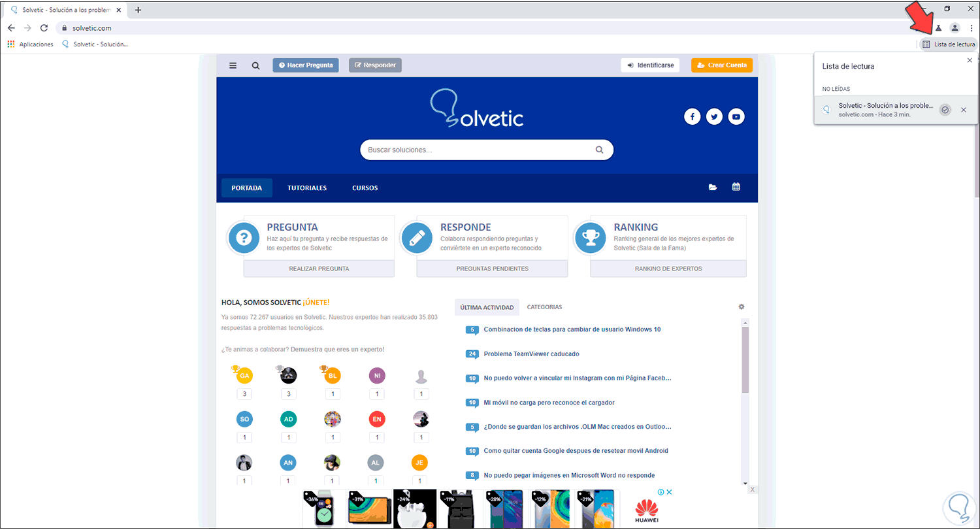
Task: Click the Identificarse button
Action: point(651,65)
